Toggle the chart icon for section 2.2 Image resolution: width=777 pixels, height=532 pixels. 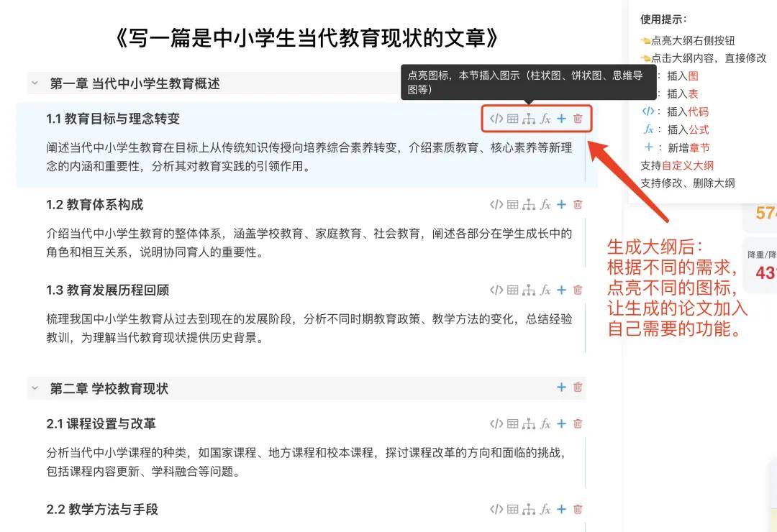529,509
